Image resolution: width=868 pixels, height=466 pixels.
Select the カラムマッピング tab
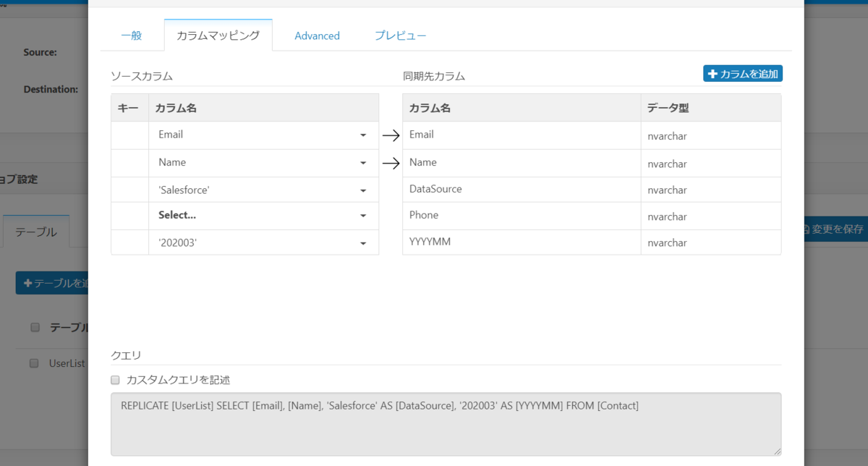[x=218, y=35]
